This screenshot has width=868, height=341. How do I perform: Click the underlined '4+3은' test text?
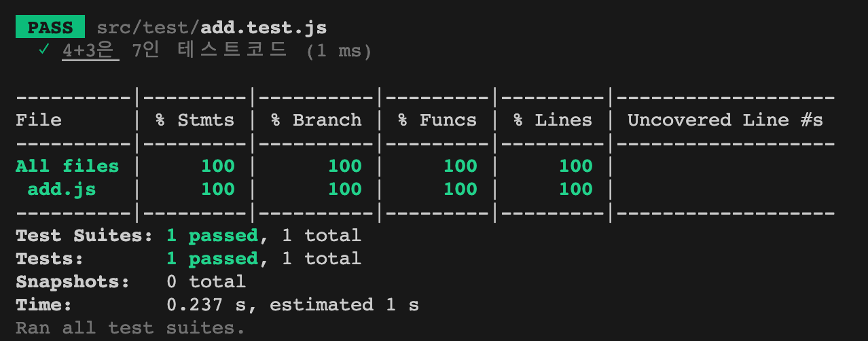pos(91,51)
